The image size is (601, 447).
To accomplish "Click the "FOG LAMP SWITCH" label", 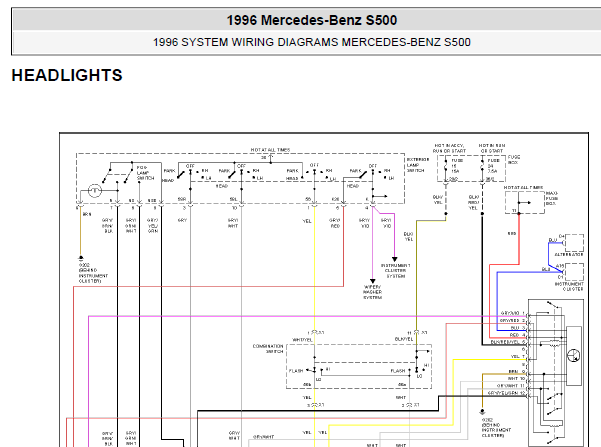I will tap(145, 173).
